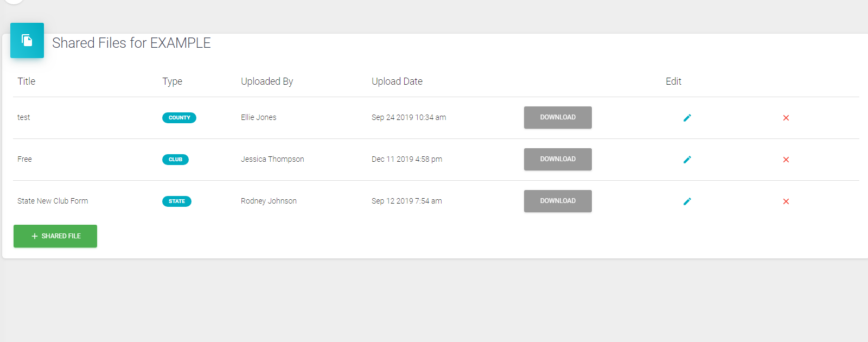868x342 pixels.
Task: Download the State New Club Form file
Action: pos(558,201)
